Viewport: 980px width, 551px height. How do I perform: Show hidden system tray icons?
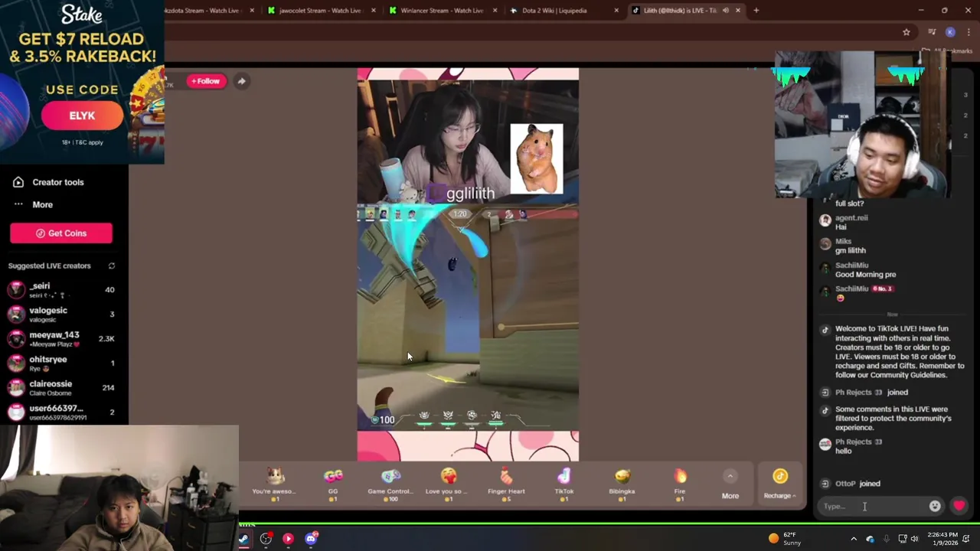click(854, 539)
